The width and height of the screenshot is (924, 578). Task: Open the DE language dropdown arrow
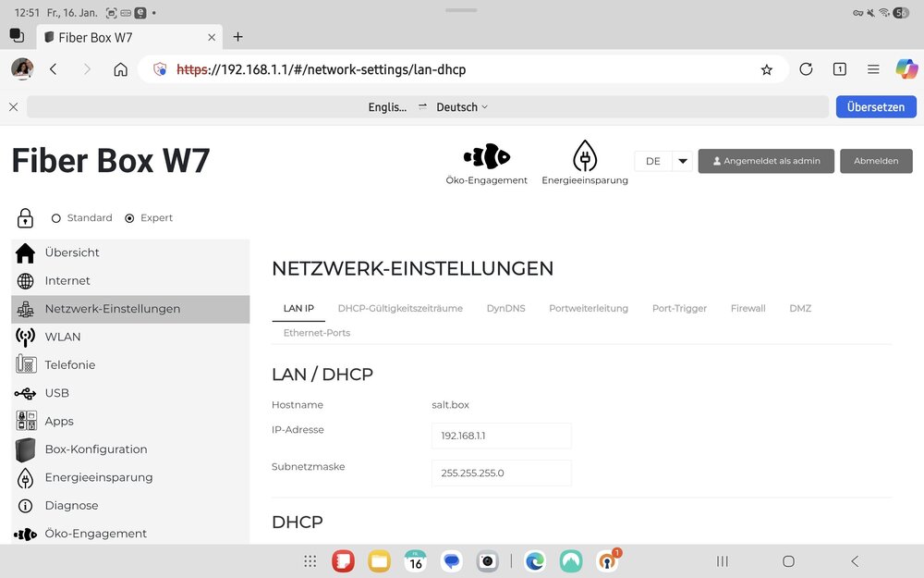tap(683, 161)
